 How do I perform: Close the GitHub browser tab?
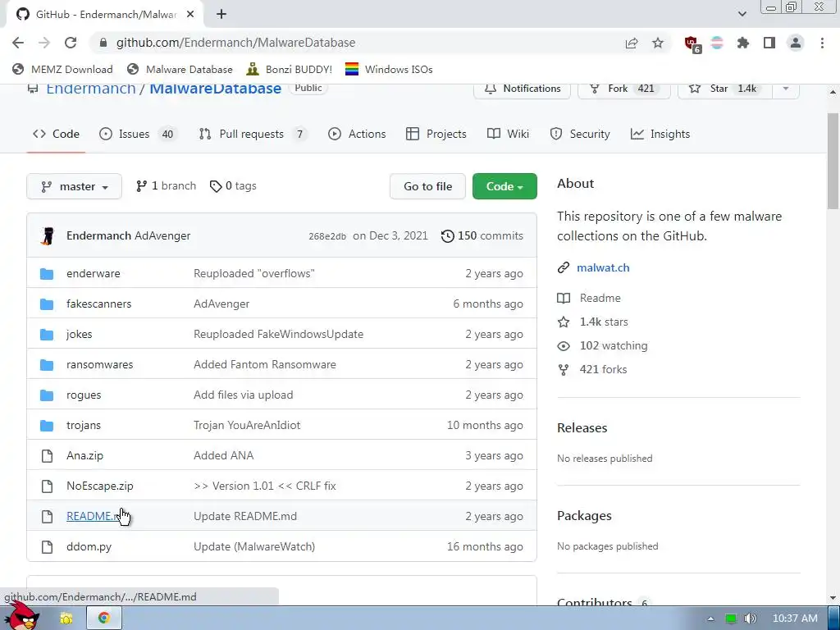190,15
